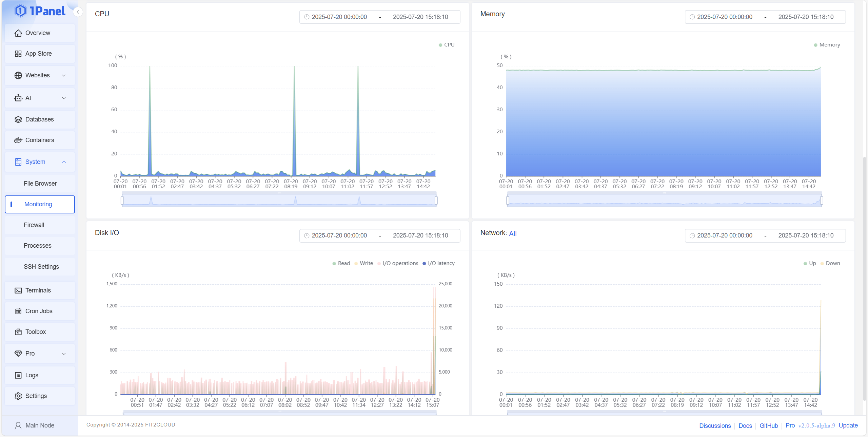The height and width of the screenshot is (437, 868).
Task: Click the Toolbox icon in sidebar
Action: (18, 332)
